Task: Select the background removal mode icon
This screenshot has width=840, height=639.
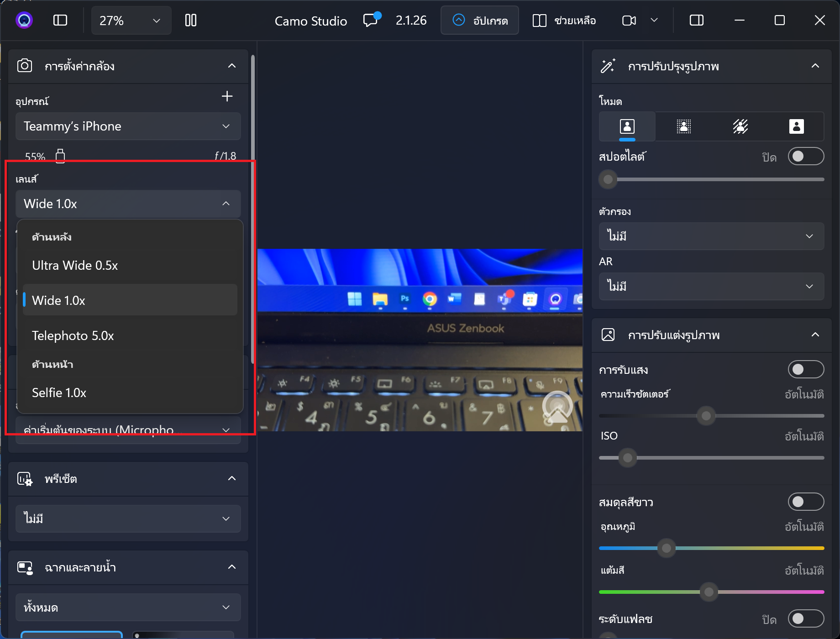Action: (x=740, y=126)
